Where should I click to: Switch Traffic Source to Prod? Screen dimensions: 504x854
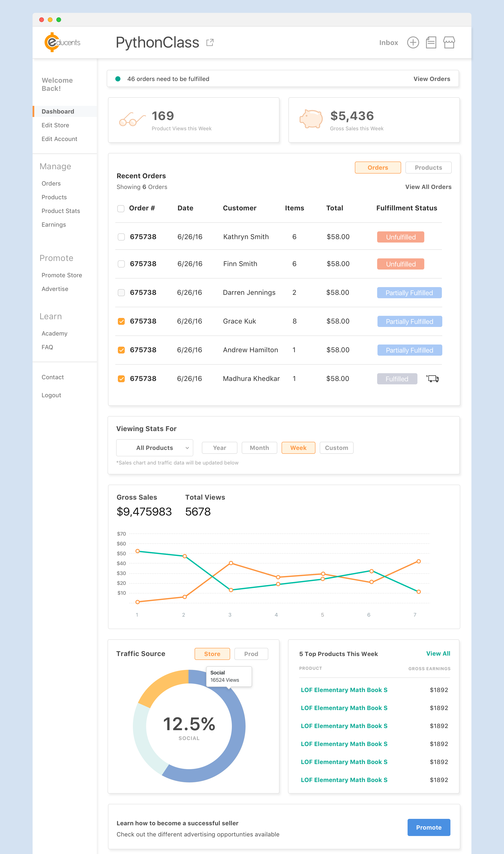(251, 654)
